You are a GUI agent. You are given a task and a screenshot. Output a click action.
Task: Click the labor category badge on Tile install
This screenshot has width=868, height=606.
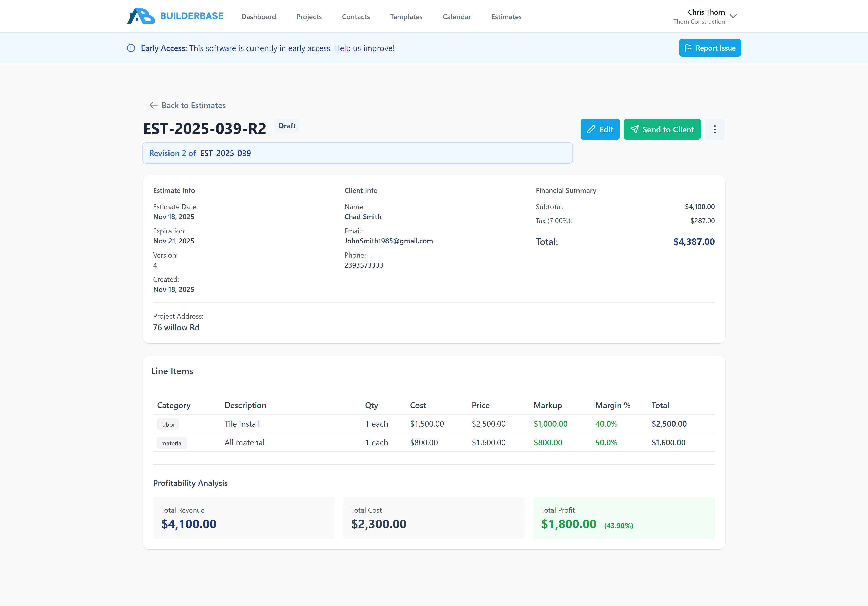[x=168, y=424]
